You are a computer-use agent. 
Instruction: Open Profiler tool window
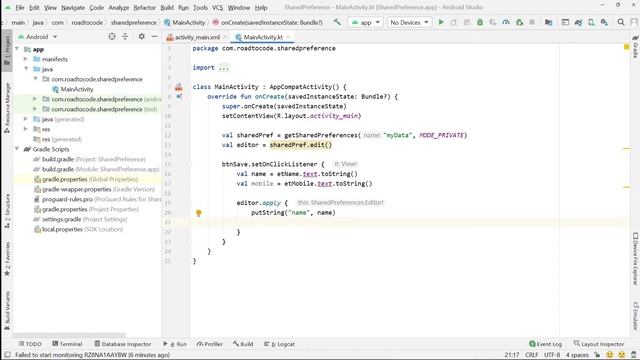pyautogui.click(x=210, y=344)
